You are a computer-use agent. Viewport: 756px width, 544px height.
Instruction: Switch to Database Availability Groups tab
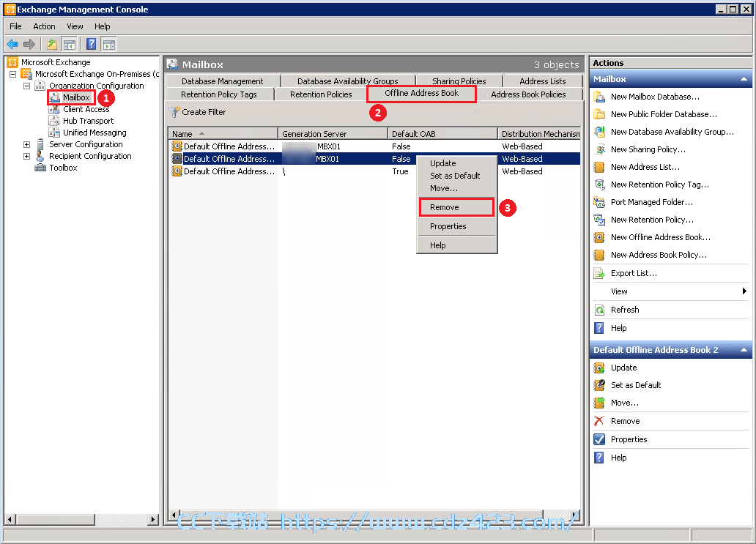(348, 81)
